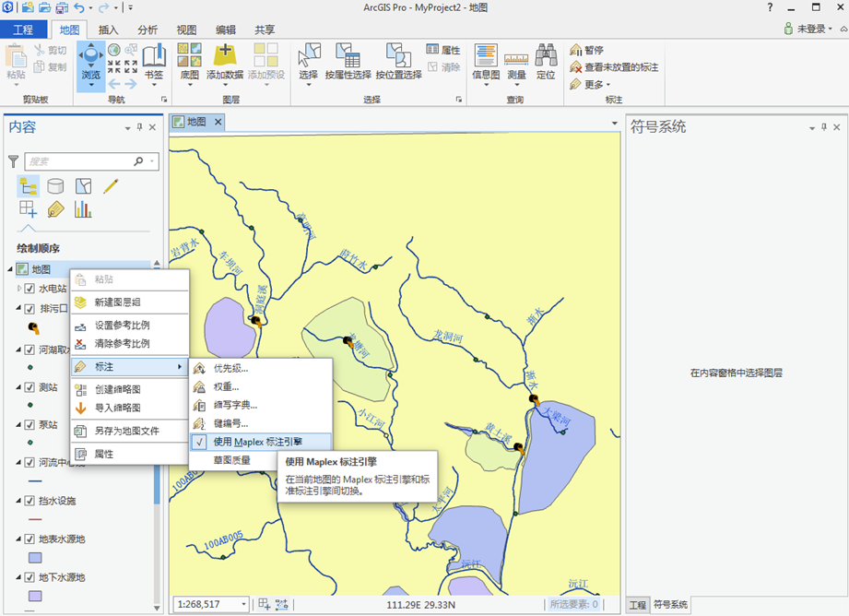The image size is (849, 616).
Task: Toggle visibility of 地下水源地 layer
Action: click(29, 577)
